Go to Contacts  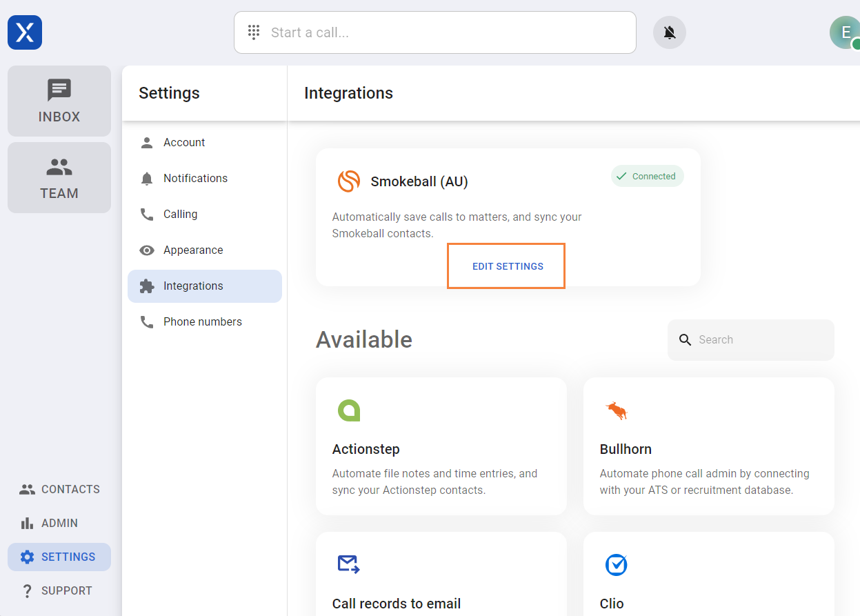(x=59, y=489)
